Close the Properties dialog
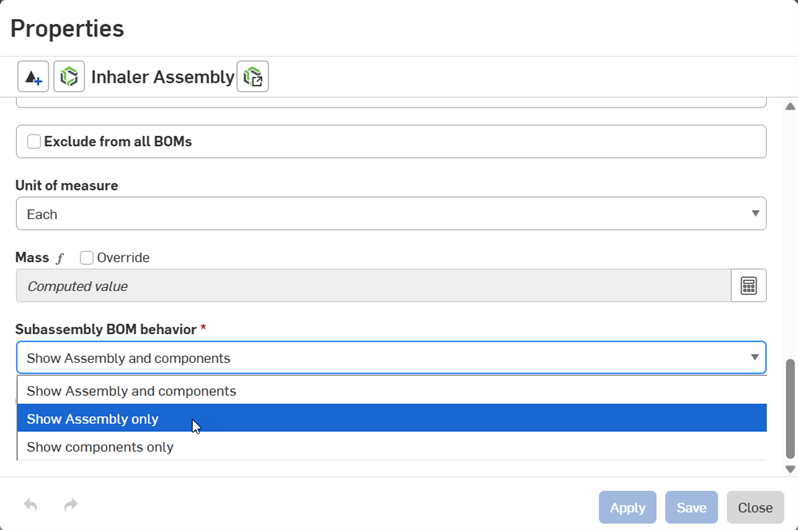The height and width of the screenshot is (530, 798). pyautogui.click(x=755, y=507)
